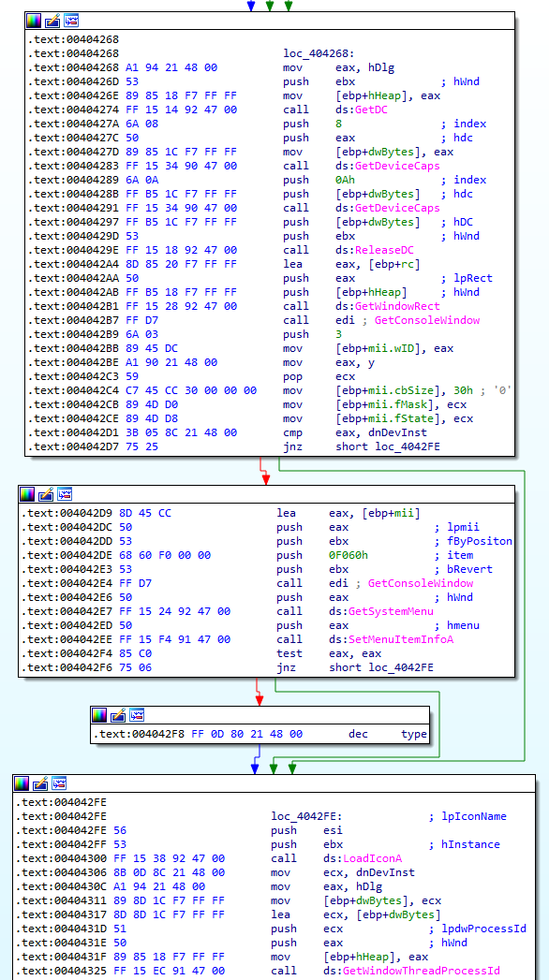Screen dimensions: 549x980
Task: Click color icon on the 'dec type' block
Action: pyautogui.click(x=99, y=715)
